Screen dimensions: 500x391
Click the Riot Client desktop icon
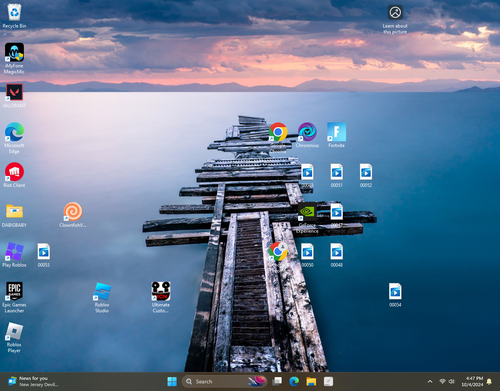point(14,175)
